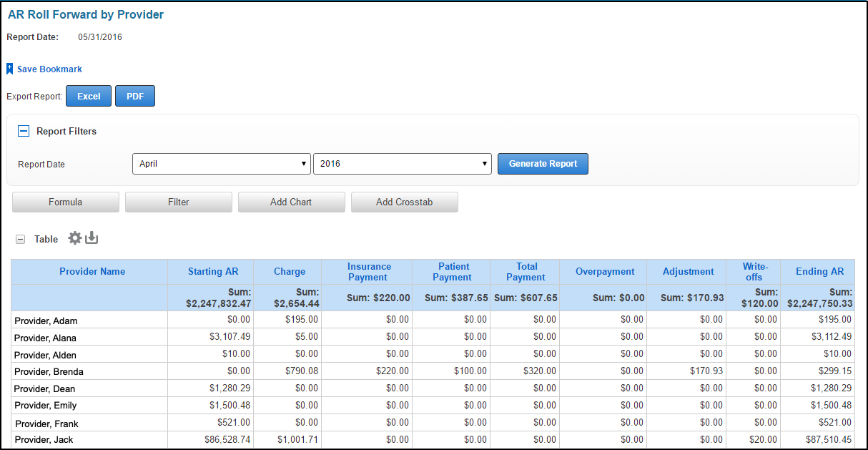
Task: Export report as PDF
Action: tap(135, 97)
